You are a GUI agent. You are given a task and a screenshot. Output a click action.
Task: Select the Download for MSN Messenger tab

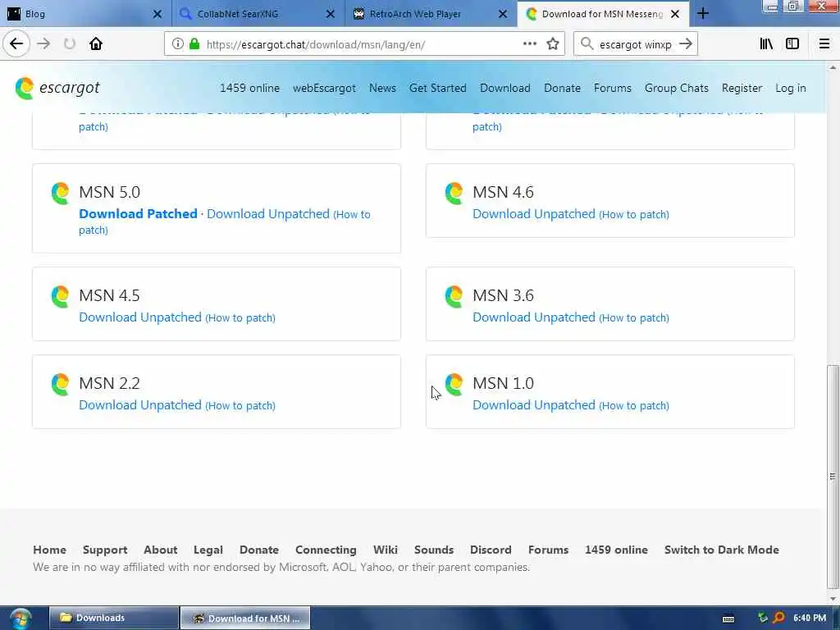pyautogui.click(x=603, y=14)
